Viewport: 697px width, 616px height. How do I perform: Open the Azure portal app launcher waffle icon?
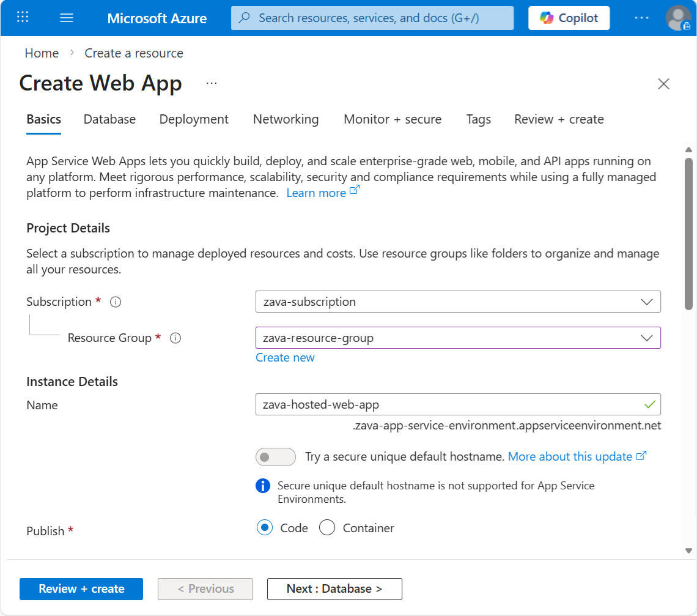(23, 18)
